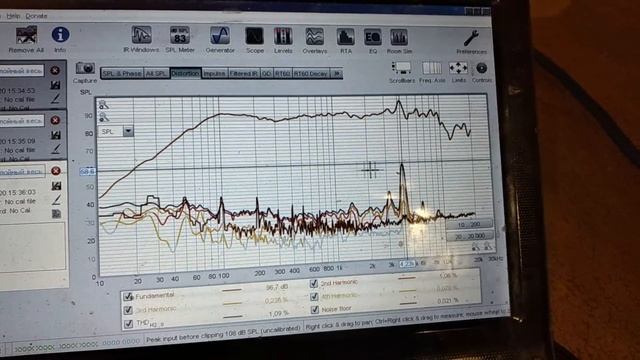Click the 10..200 frequency range button
The width and height of the screenshot is (640, 360).
click(469, 224)
